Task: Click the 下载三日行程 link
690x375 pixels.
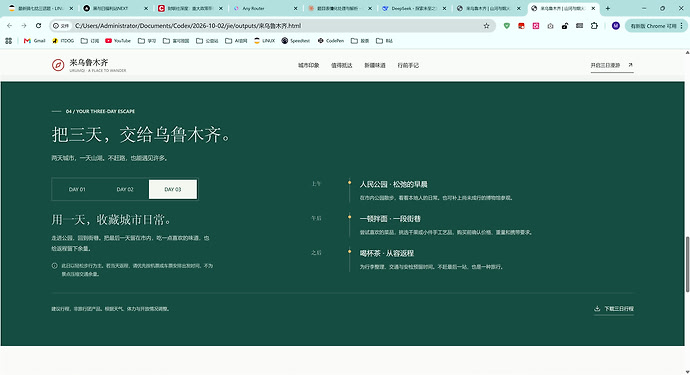Action: point(614,309)
